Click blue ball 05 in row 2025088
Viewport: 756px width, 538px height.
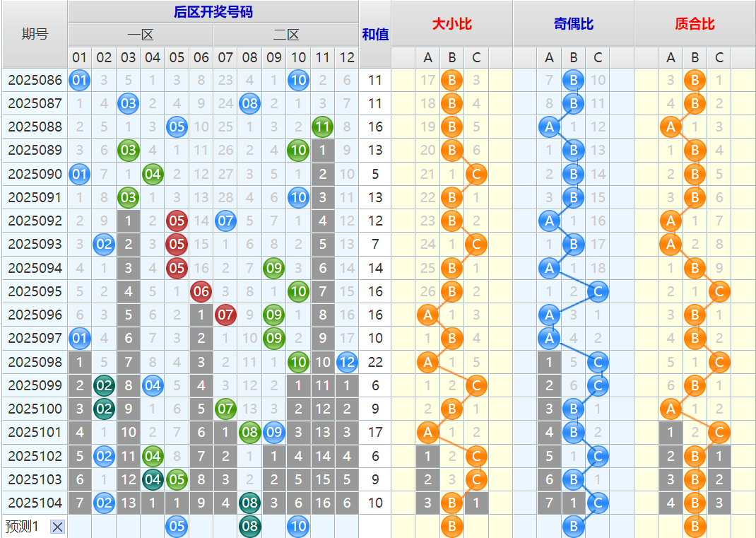tap(177, 127)
